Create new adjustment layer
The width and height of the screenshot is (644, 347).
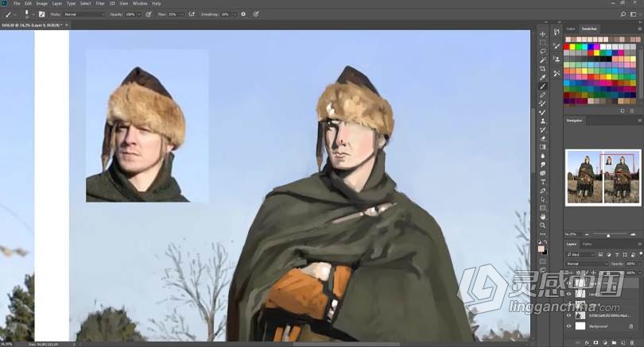click(604, 342)
